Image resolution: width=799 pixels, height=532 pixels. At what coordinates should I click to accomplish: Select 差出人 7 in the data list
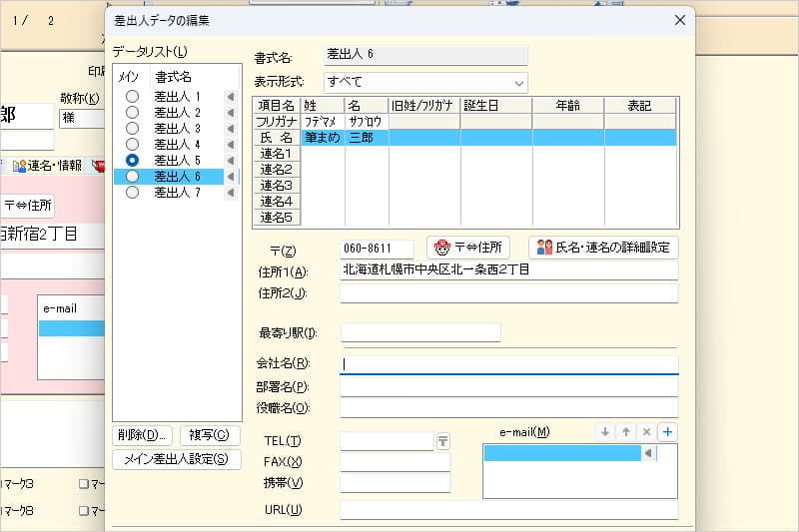click(x=177, y=193)
